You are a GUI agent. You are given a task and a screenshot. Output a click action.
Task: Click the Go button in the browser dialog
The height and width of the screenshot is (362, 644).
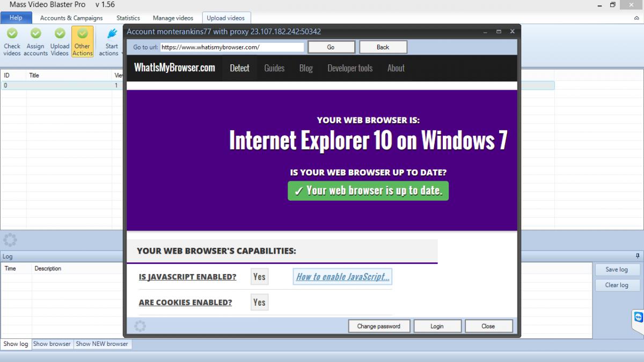point(331,47)
